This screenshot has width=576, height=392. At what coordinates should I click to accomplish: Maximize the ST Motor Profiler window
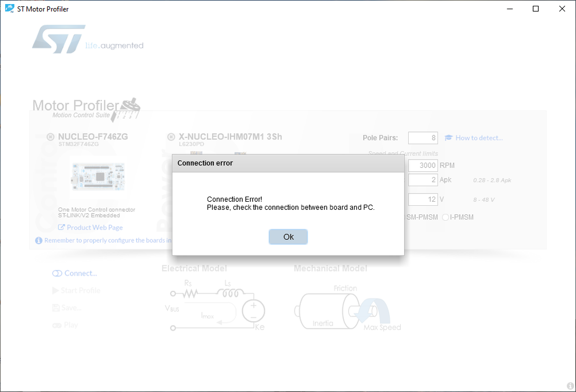click(x=536, y=9)
